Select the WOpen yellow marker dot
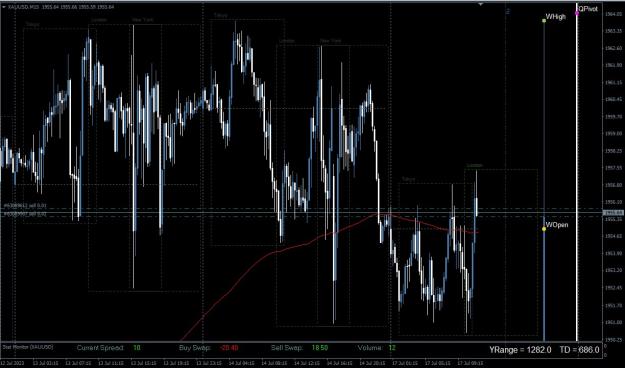 pos(544,229)
